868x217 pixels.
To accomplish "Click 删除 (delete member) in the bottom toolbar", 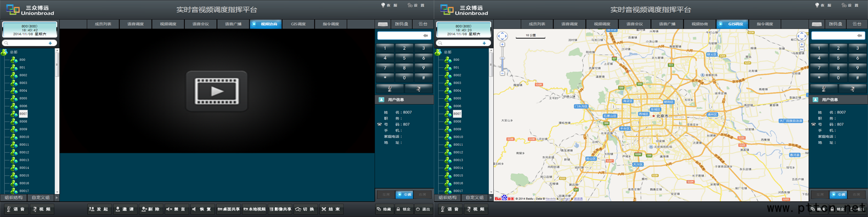I will pos(150,209).
